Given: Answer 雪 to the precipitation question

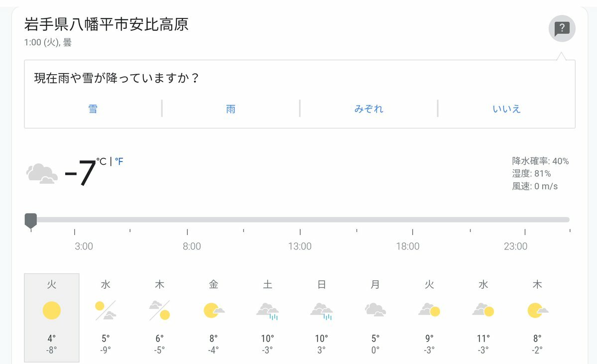Looking at the screenshot, I should coord(93,109).
